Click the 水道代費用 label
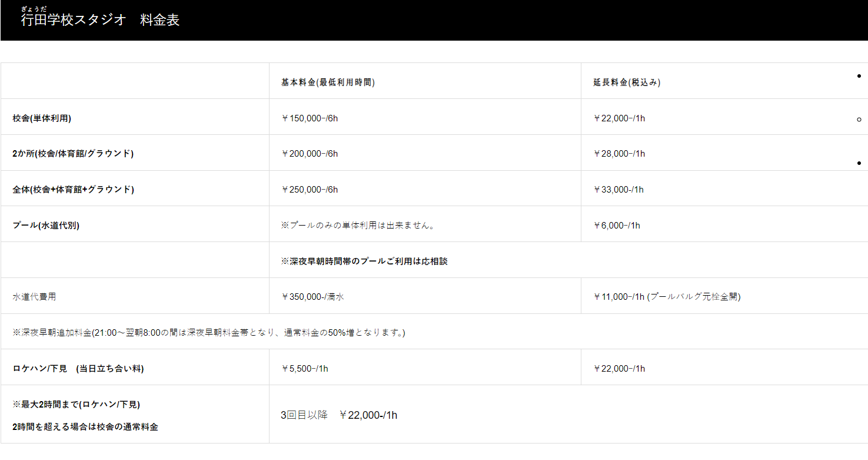The height and width of the screenshot is (460, 868). (34, 297)
